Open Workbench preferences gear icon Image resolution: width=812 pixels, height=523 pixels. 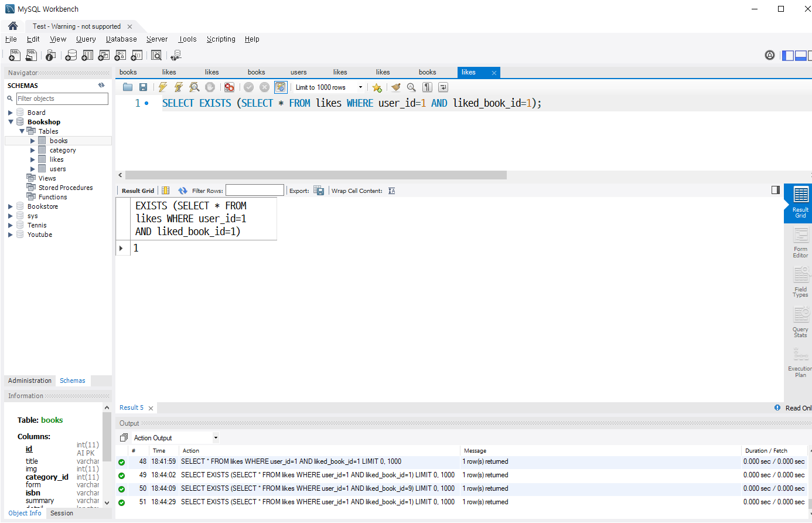coord(770,55)
